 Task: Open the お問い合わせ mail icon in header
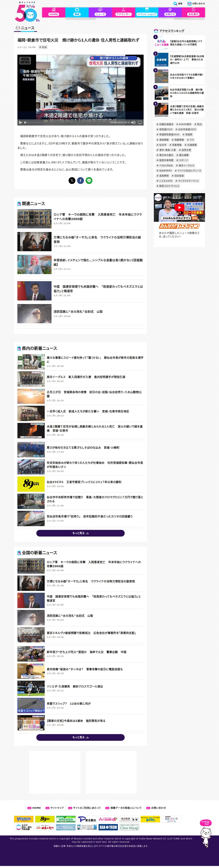coord(189,4)
